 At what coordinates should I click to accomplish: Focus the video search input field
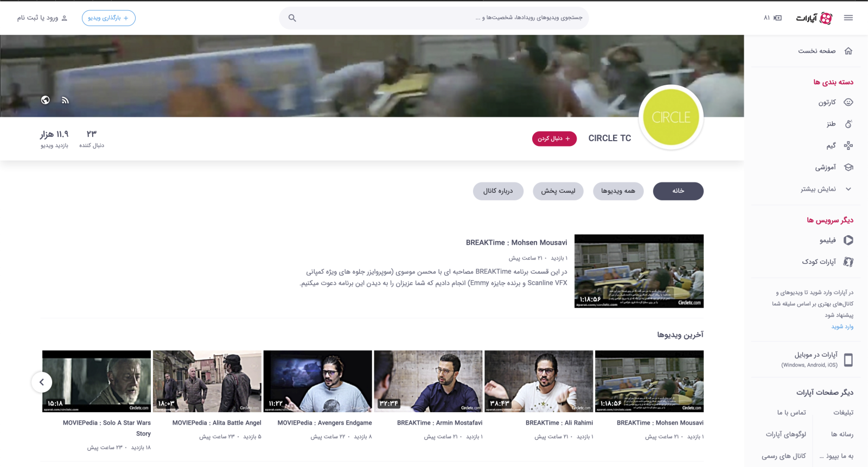(x=434, y=18)
